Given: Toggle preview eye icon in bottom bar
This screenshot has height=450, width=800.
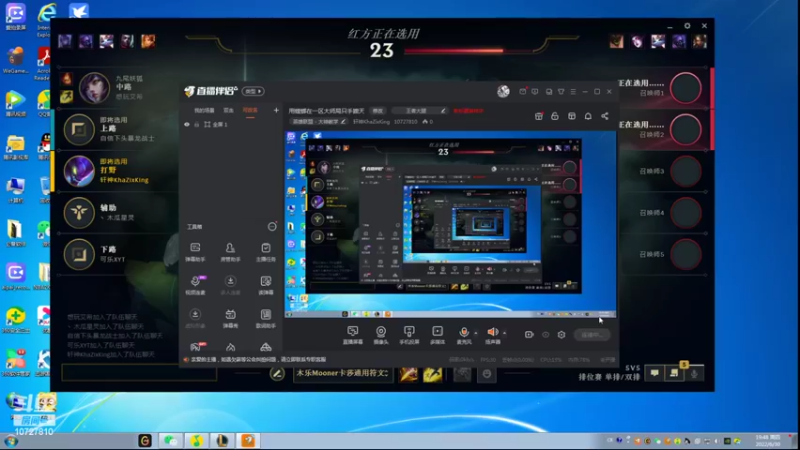Looking at the screenshot, I should 545,335.
